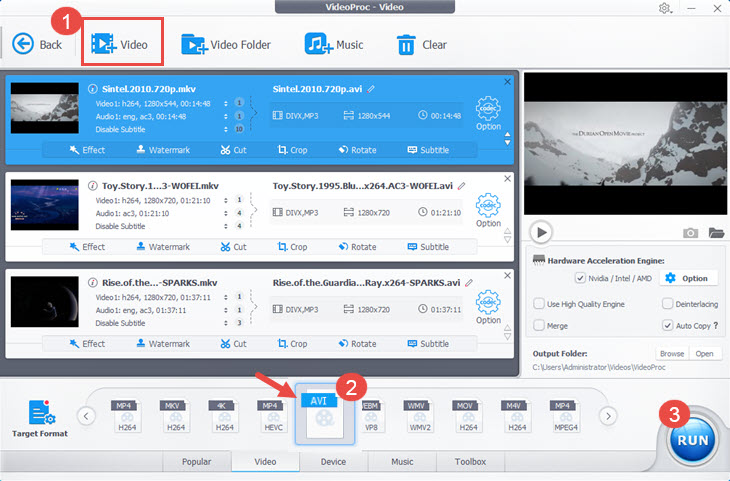
Task: Crop the Sintel video
Action: point(292,150)
